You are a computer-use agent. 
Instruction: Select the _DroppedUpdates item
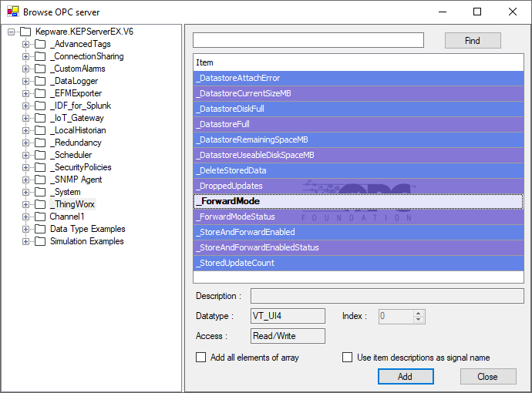tap(359, 186)
